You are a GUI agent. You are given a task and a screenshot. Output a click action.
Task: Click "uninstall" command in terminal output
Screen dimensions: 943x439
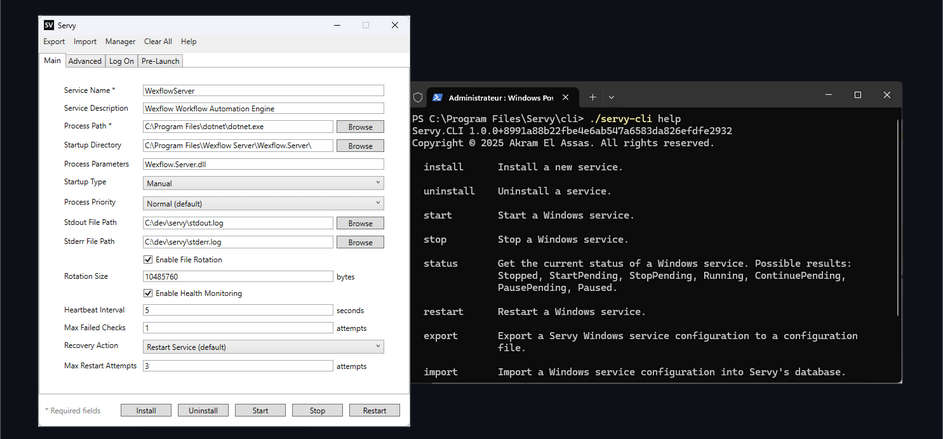[x=449, y=191]
